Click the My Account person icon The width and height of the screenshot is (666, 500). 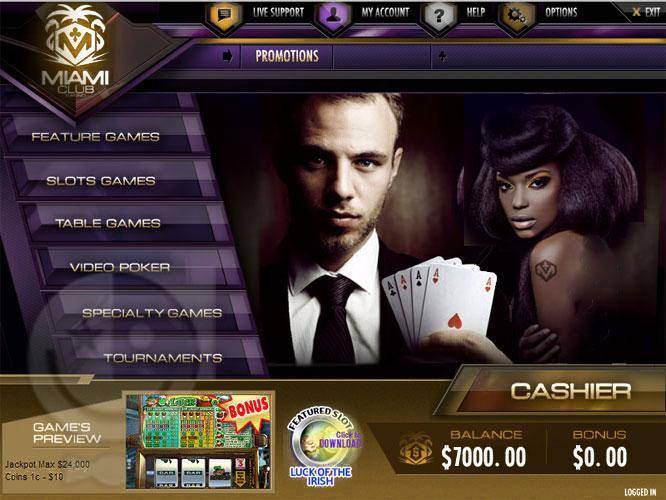pyautogui.click(x=333, y=16)
